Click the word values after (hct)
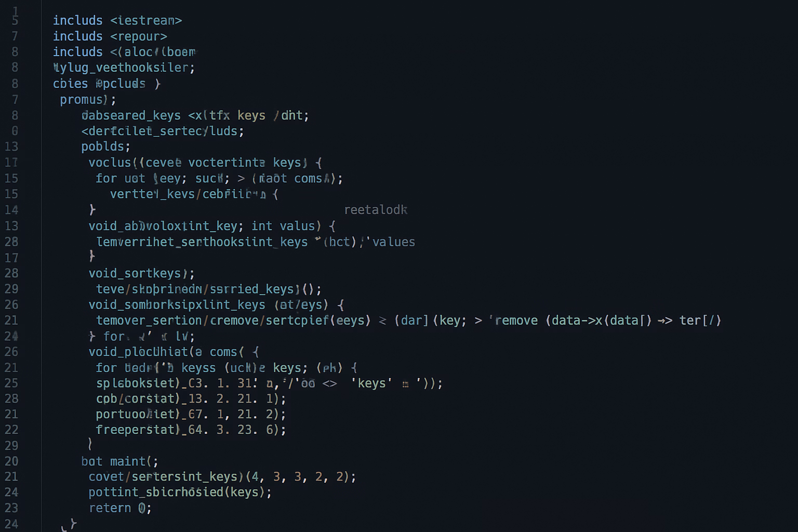The image size is (798, 532). (393, 242)
